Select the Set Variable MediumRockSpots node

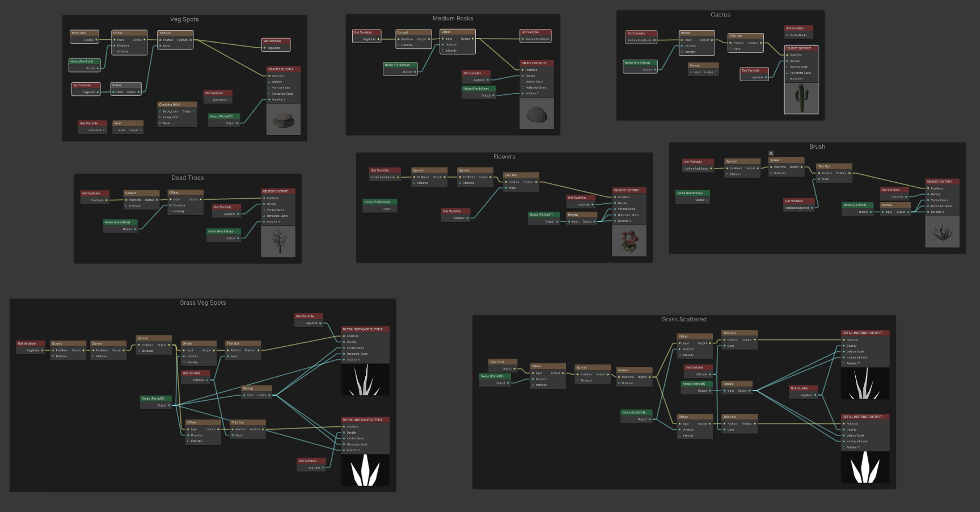pyautogui.click(x=536, y=36)
